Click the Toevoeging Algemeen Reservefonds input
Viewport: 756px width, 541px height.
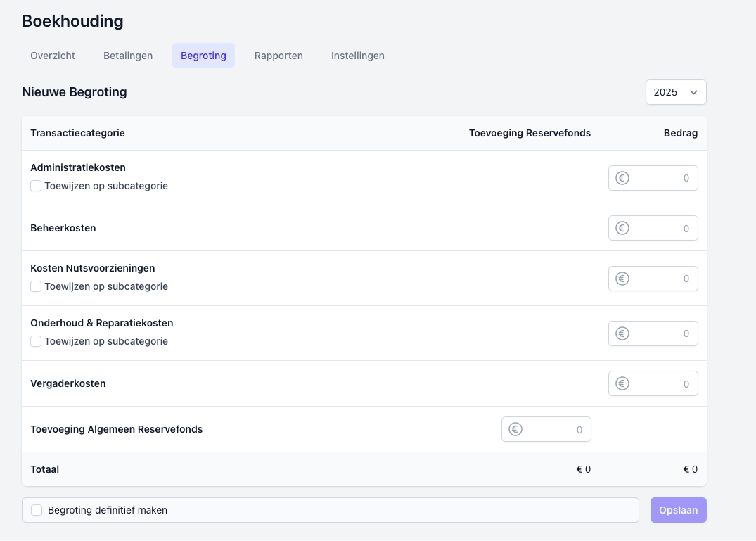click(554, 429)
